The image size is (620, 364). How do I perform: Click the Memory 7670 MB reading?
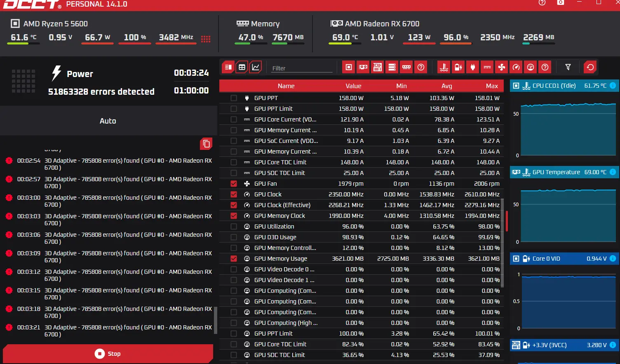[x=288, y=37]
